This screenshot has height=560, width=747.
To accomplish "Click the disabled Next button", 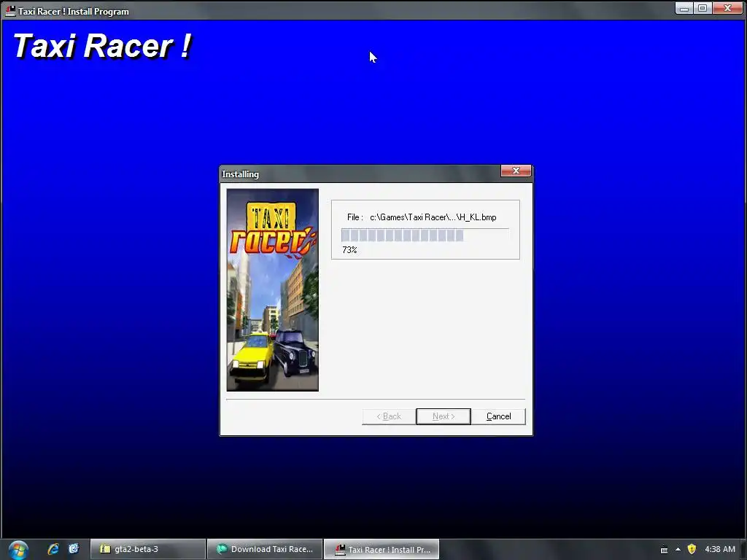I will (444, 416).
